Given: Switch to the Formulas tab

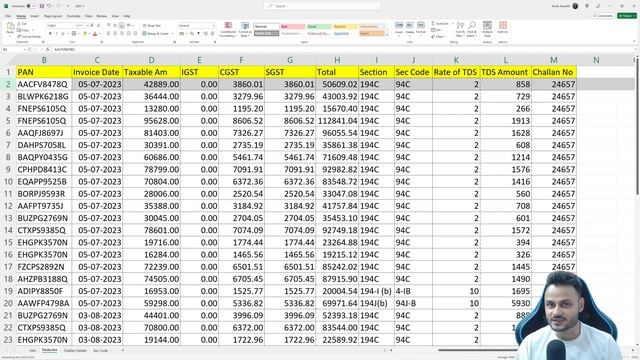Looking at the screenshot, I should pyautogui.click(x=73, y=16).
